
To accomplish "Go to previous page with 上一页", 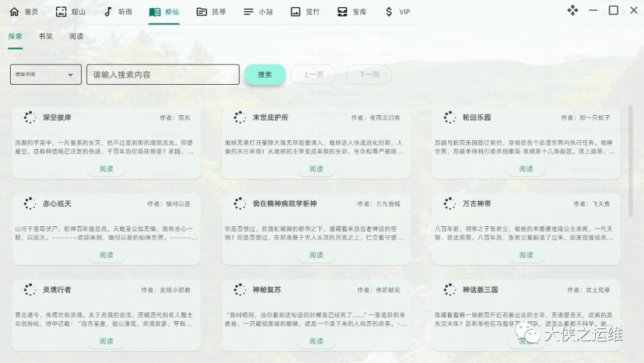I will pos(313,75).
